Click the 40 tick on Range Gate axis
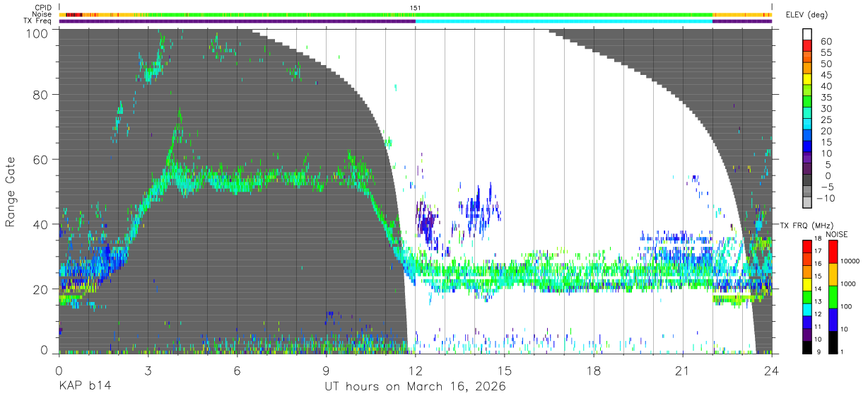The height and width of the screenshot is (401, 868). [41, 224]
